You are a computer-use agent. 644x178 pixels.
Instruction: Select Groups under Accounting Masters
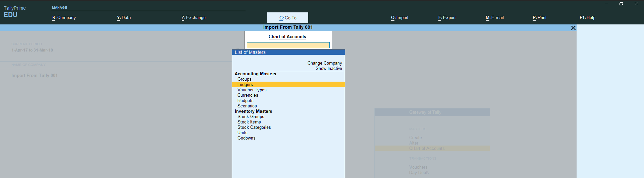pyautogui.click(x=245, y=79)
